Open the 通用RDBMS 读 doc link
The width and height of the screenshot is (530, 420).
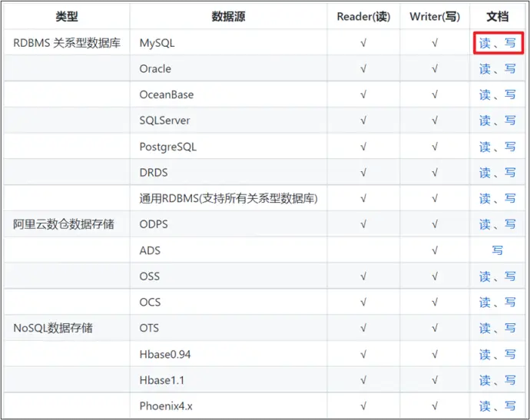click(x=485, y=198)
